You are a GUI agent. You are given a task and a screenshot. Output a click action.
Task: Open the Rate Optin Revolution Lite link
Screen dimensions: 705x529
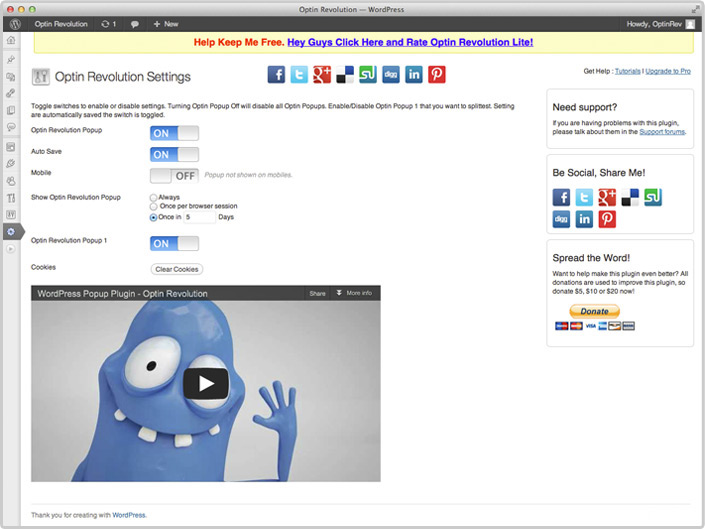point(410,42)
